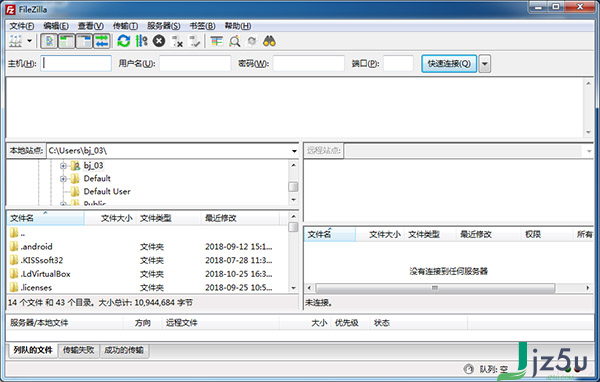Click the 未连接 status text
The image size is (600, 382).
point(319,303)
